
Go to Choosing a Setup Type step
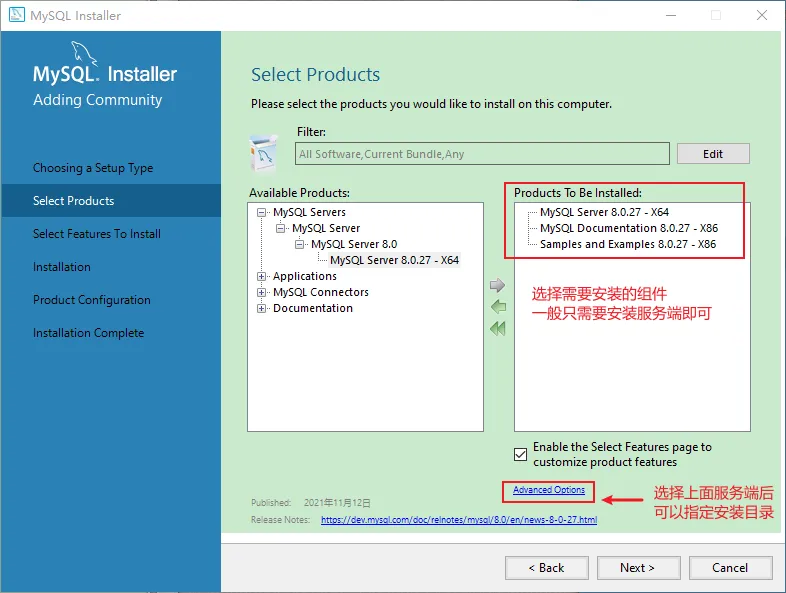coord(93,168)
